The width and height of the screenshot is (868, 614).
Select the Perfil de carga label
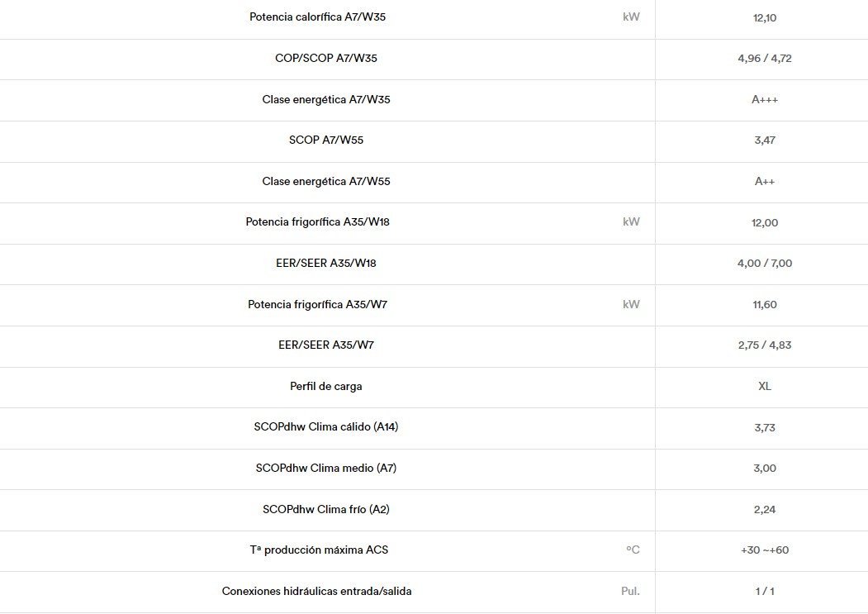(326, 386)
